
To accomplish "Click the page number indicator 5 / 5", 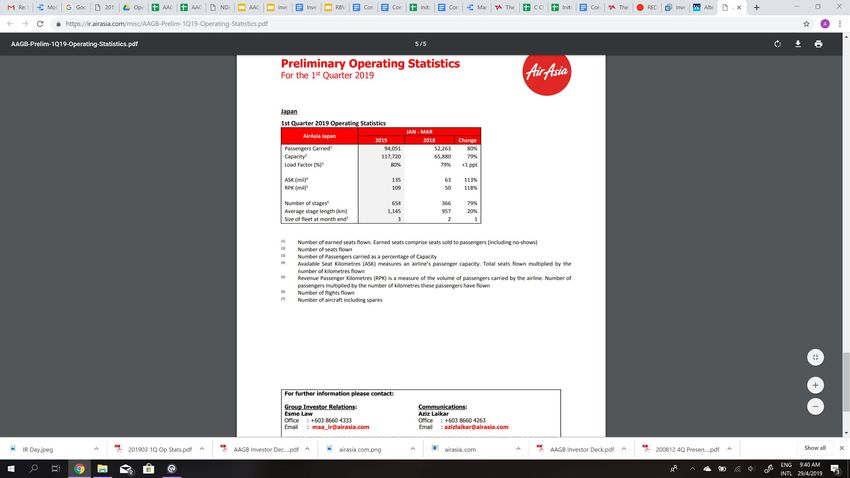I will tap(421, 44).
